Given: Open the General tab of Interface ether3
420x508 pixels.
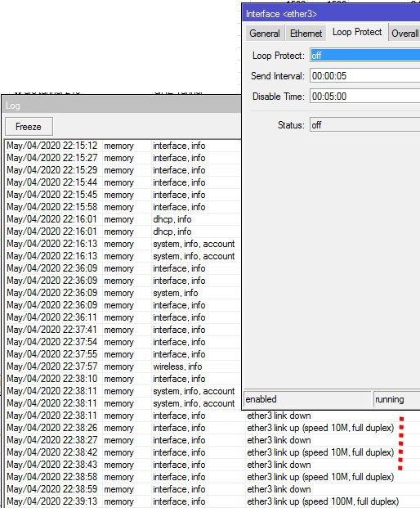Looking at the screenshot, I should [x=265, y=34].
